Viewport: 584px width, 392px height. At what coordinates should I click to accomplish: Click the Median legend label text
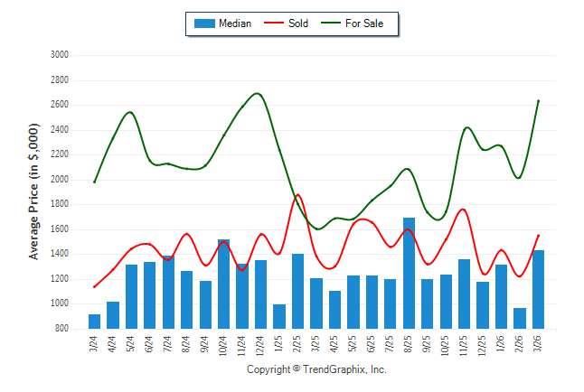(235, 23)
